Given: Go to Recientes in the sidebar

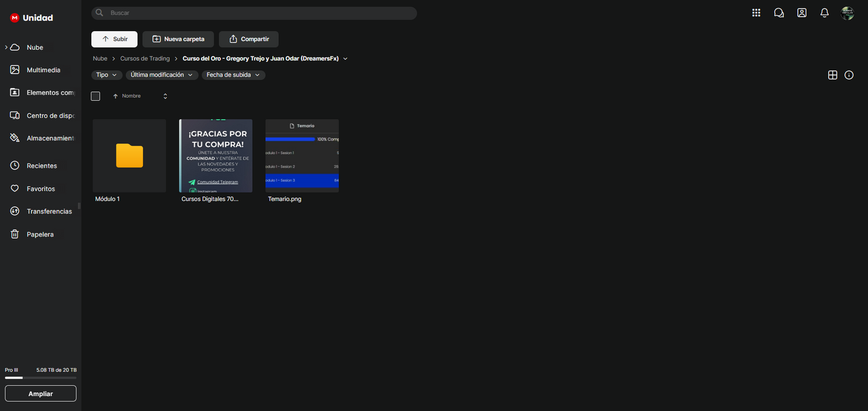Looking at the screenshot, I should pos(41,166).
